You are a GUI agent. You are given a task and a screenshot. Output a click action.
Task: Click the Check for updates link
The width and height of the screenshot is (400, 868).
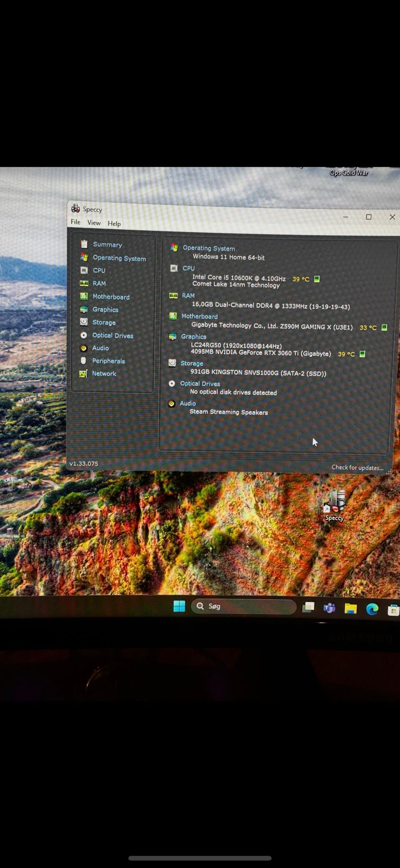357,468
